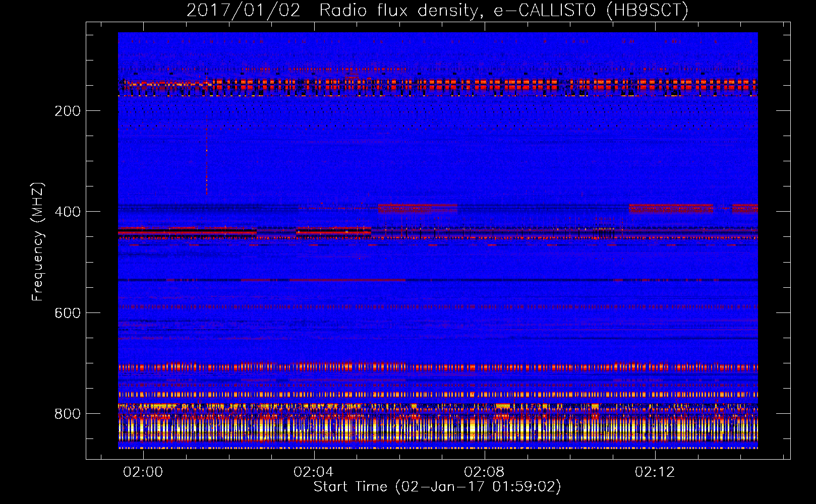Click the 600 frequency tick label

coord(68,313)
